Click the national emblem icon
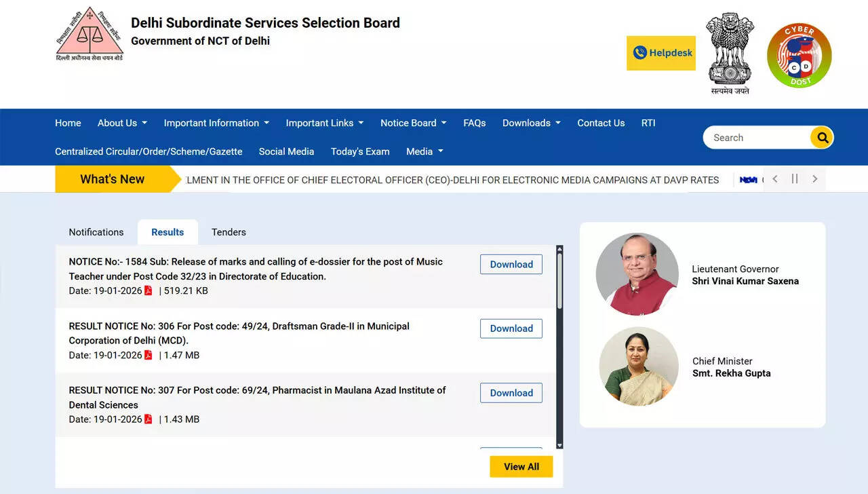Viewport: 868px width, 494px height. (x=730, y=51)
